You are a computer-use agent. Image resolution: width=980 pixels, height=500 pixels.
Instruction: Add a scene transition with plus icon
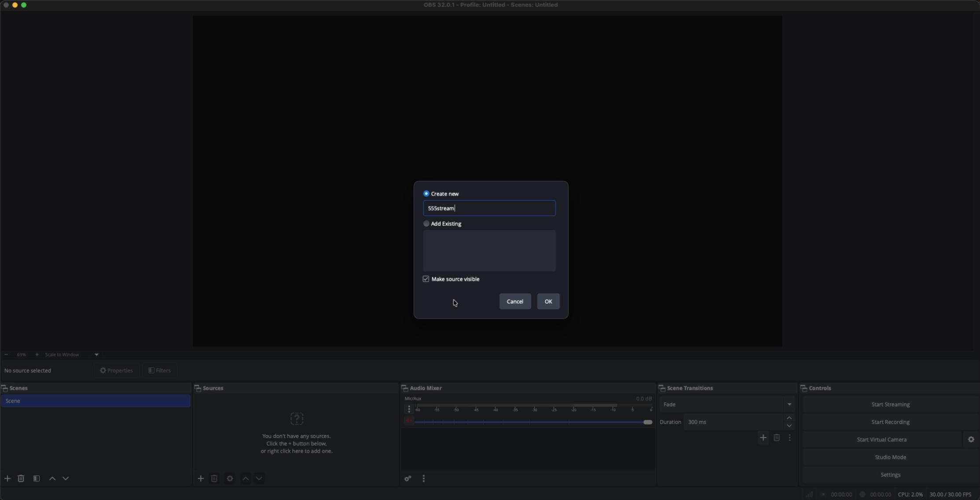(763, 438)
